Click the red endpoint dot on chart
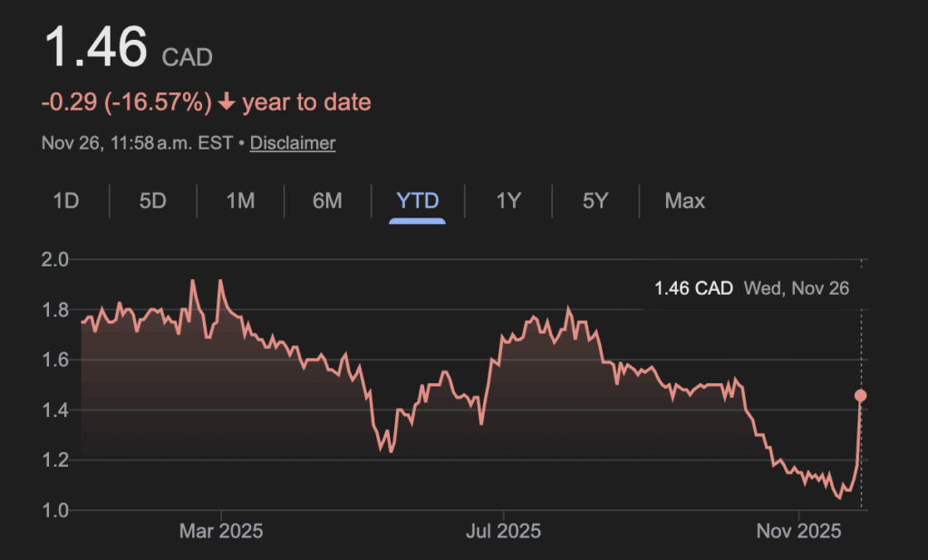Image resolution: width=928 pixels, height=560 pixels. tap(860, 395)
